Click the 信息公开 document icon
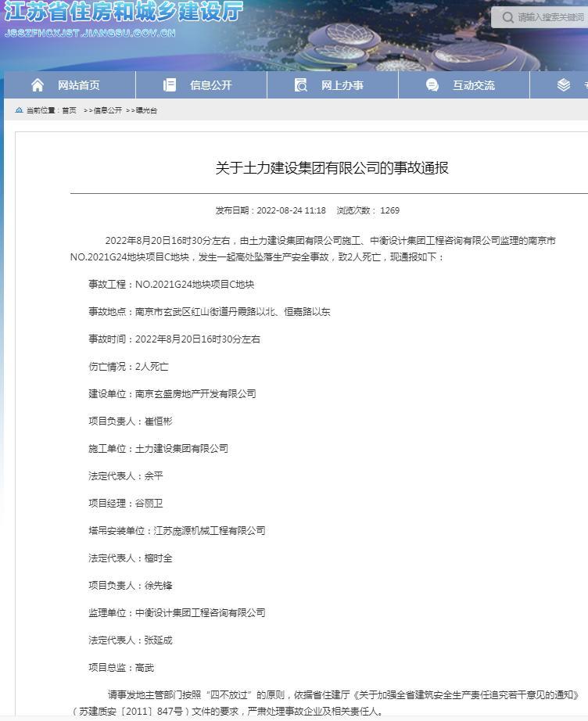 coord(169,85)
